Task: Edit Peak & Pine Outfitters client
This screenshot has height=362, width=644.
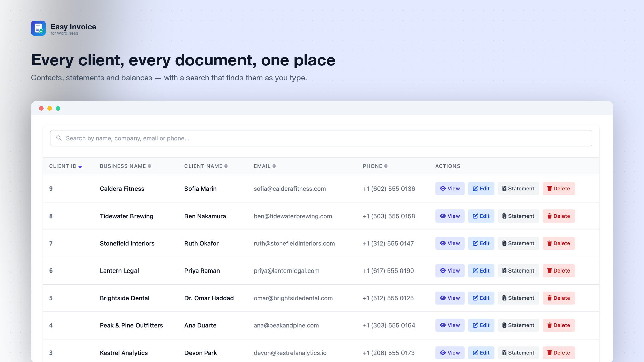Action: pyautogui.click(x=481, y=325)
